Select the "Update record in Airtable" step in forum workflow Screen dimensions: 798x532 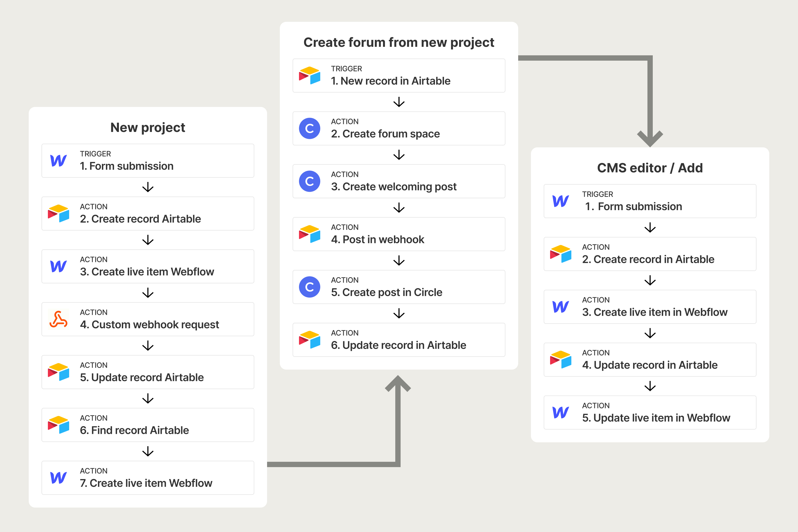click(x=399, y=340)
